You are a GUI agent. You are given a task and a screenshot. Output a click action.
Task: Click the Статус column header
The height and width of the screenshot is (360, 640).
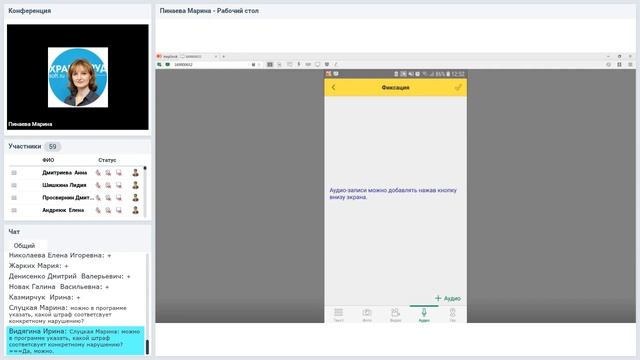click(107, 160)
